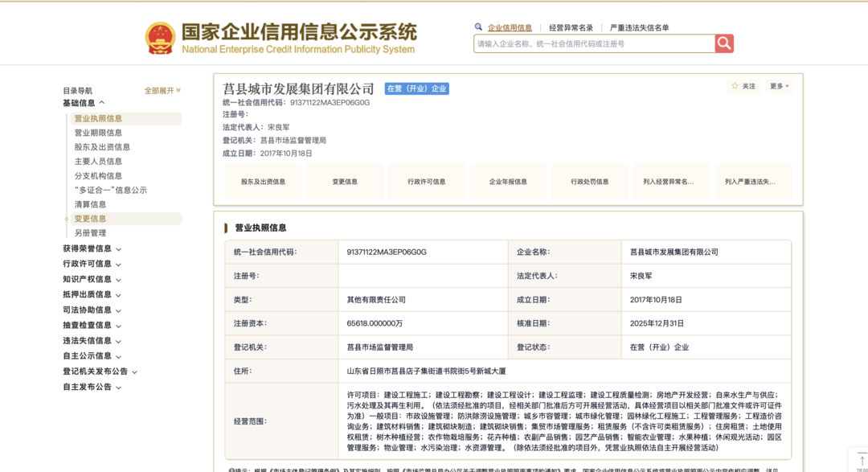Screen dimensions: 868x472
Task: Click the back-to-top arrow icon
Action: pos(862,461)
